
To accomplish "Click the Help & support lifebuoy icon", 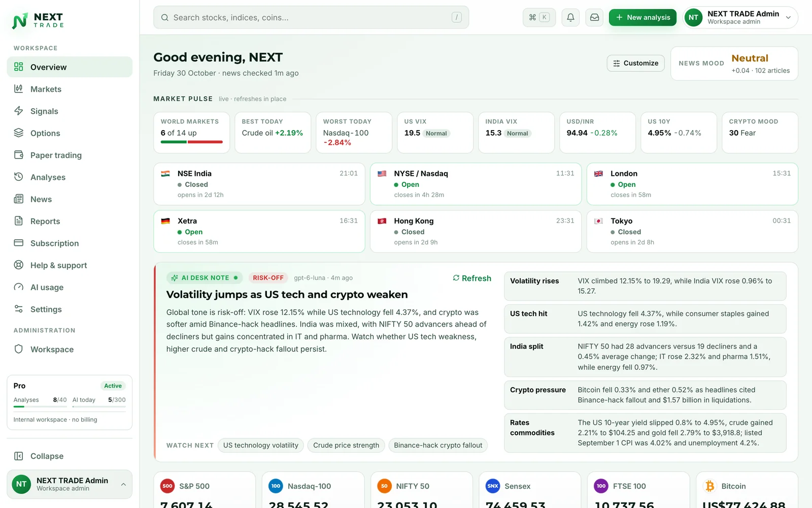I will tap(19, 265).
